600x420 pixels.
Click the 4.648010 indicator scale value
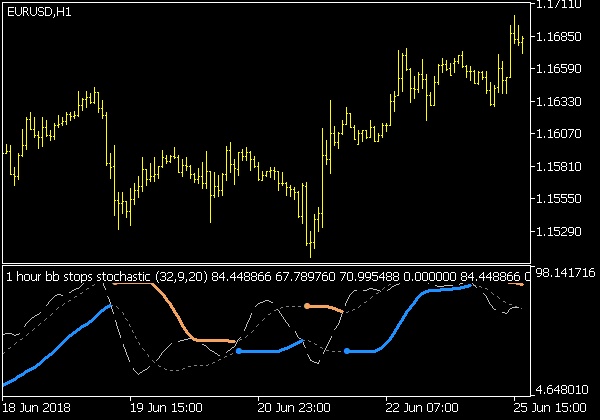coord(562,390)
